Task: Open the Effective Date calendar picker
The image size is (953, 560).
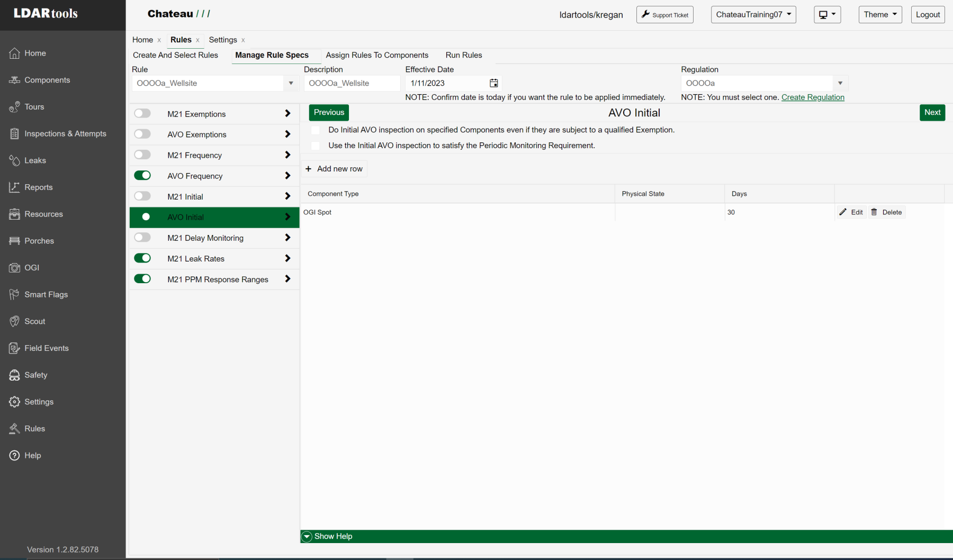Action: tap(493, 83)
